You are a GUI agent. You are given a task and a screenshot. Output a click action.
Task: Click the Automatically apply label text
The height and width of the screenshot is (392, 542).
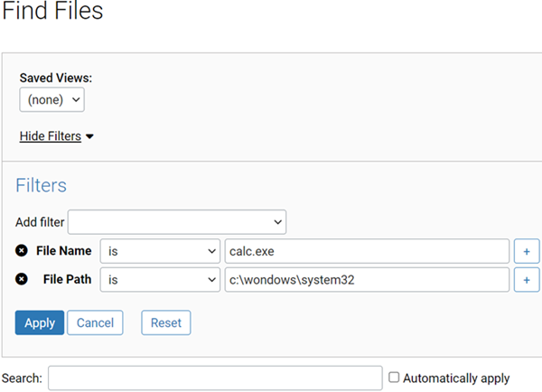tap(456, 378)
